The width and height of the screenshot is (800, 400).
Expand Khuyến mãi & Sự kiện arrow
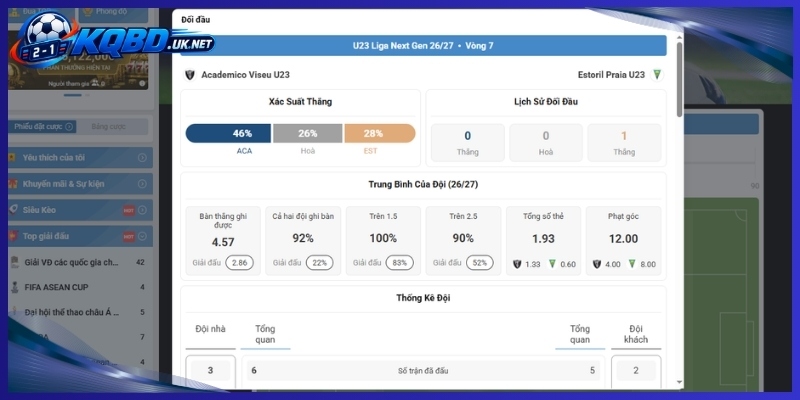coord(142,184)
